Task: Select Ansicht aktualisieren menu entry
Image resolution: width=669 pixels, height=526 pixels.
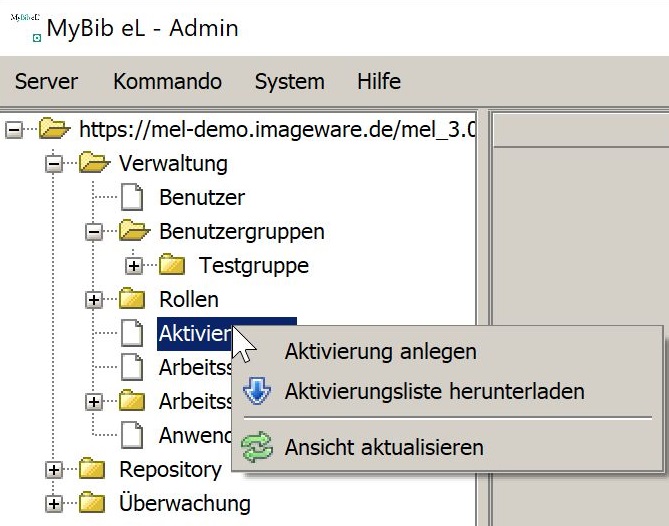Action: 384,447
